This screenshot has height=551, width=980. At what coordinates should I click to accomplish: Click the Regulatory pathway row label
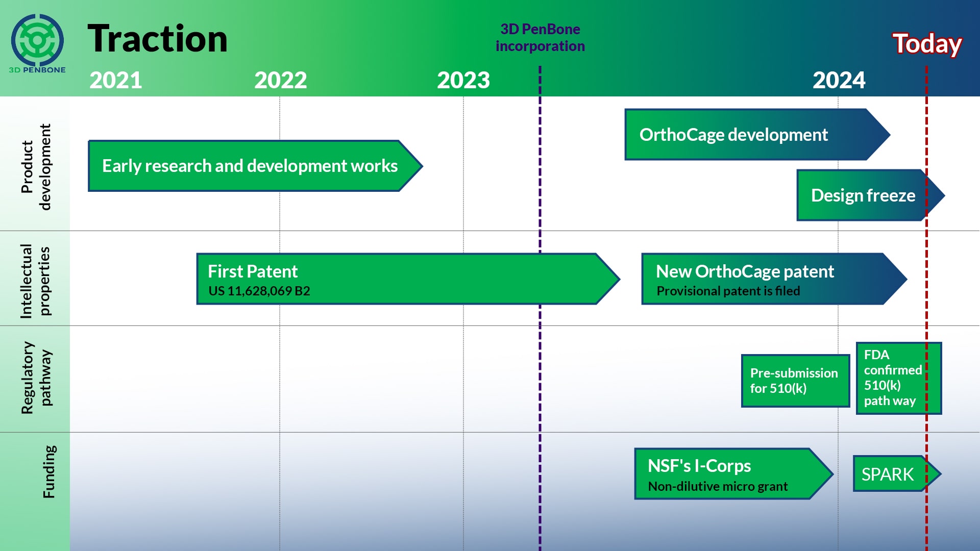tap(36, 378)
